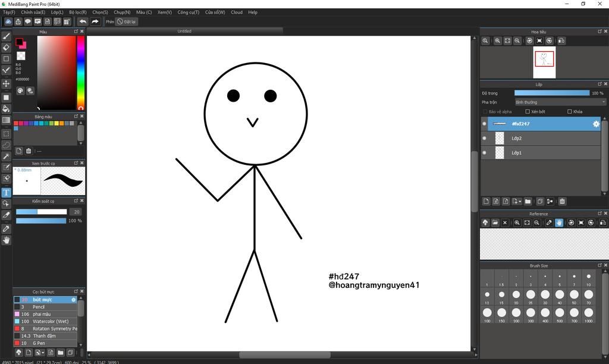
Task: Open layer settings gear on #hd247 layer
Action: [x=596, y=124]
